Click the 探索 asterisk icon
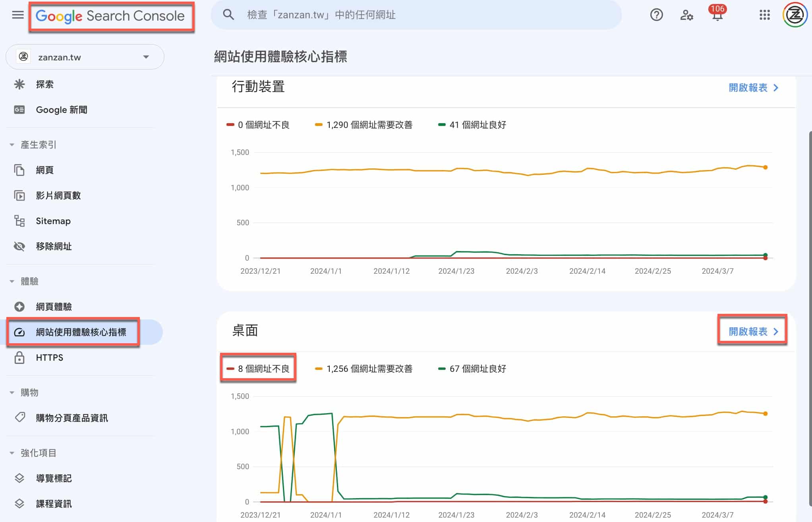Image resolution: width=812 pixels, height=522 pixels. tap(19, 84)
